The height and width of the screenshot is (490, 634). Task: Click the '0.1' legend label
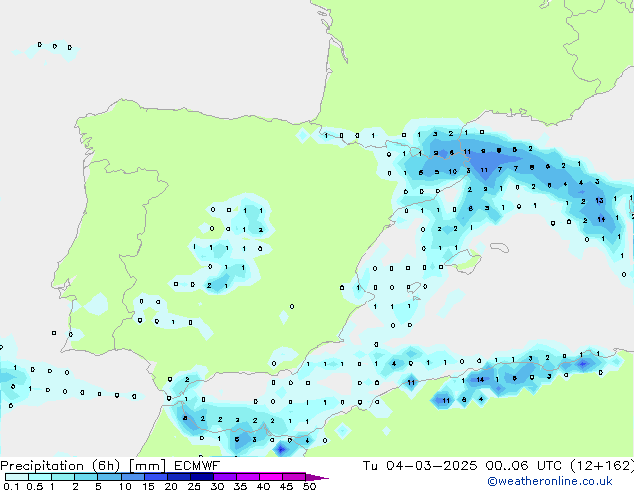[x=10, y=486]
